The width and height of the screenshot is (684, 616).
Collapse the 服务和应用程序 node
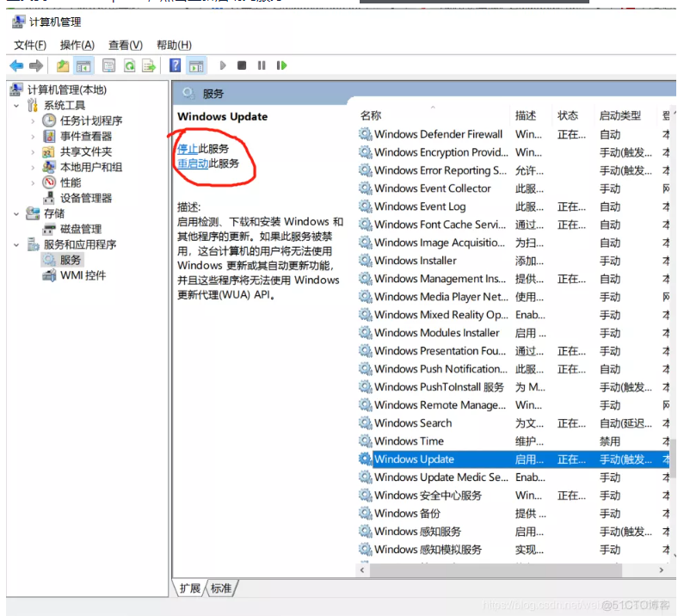click(x=16, y=244)
